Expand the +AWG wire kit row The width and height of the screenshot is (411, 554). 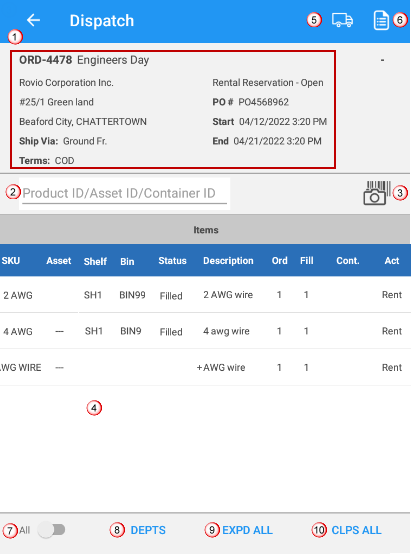tap(205, 367)
